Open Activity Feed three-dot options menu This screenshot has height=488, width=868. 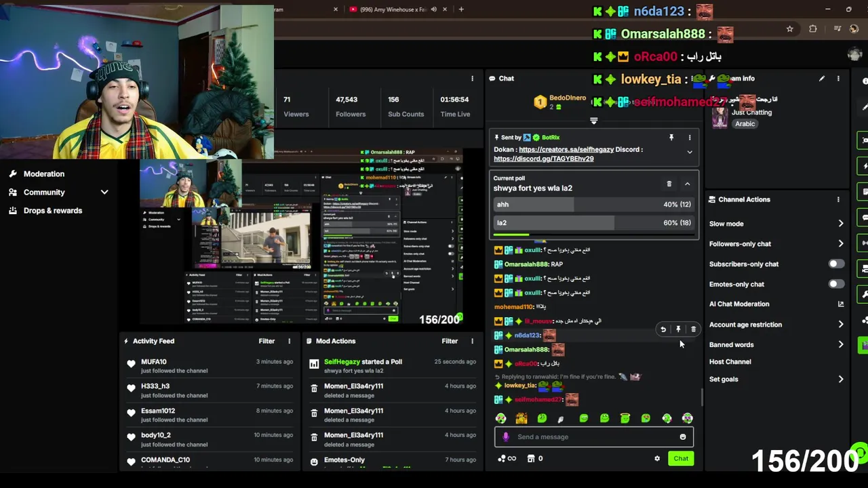pos(289,341)
